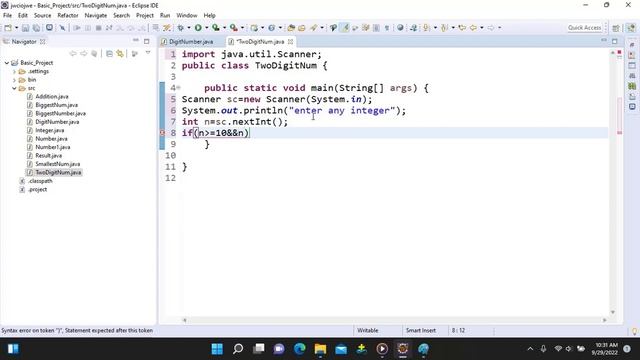Screen dimensions: 640x360
Task: Expand the bin folder
Action: (15, 80)
